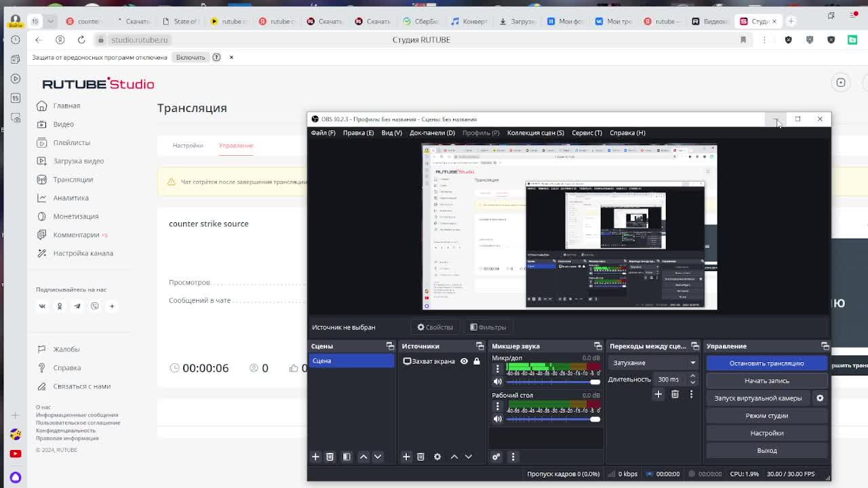This screenshot has height=488, width=868.
Task: Undock the Сцены panel
Action: (390, 346)
